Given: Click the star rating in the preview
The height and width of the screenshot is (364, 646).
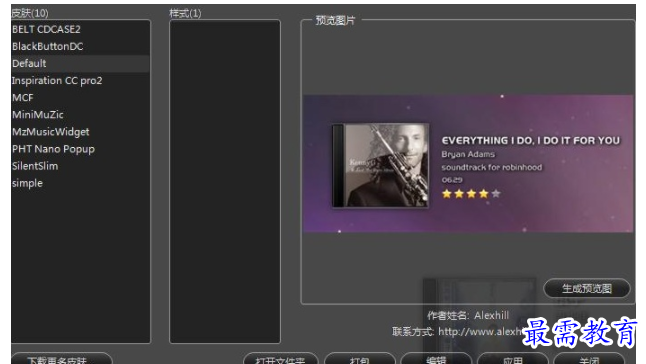Looking at the screenshot, I should point(471,194).
